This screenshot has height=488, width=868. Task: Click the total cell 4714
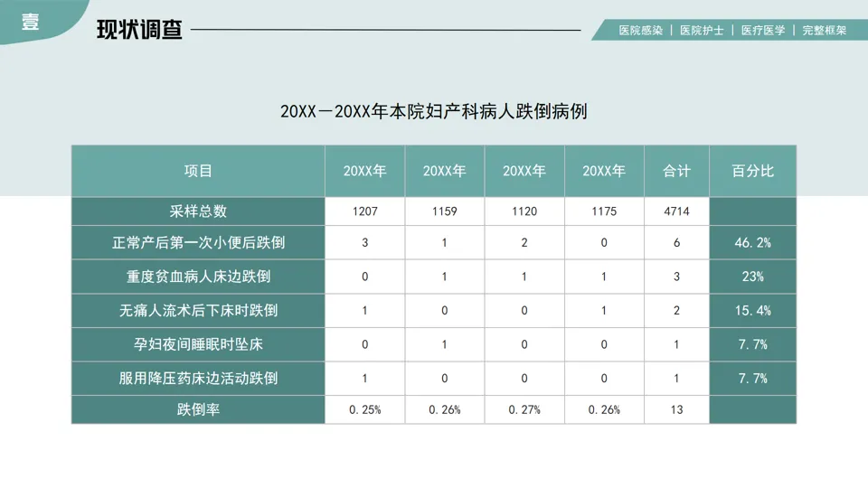click(x=676, y=211)
